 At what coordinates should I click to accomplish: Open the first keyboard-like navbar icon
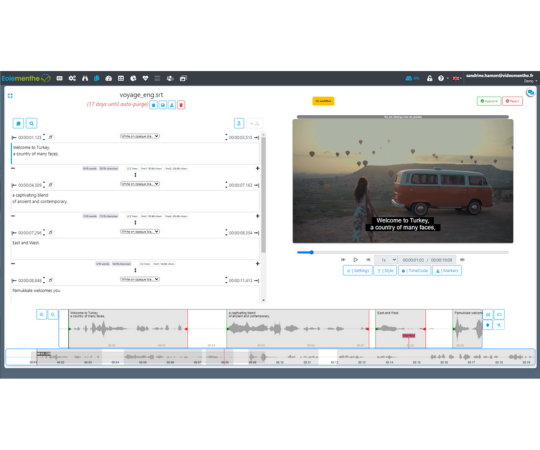(x=60, y=79)
